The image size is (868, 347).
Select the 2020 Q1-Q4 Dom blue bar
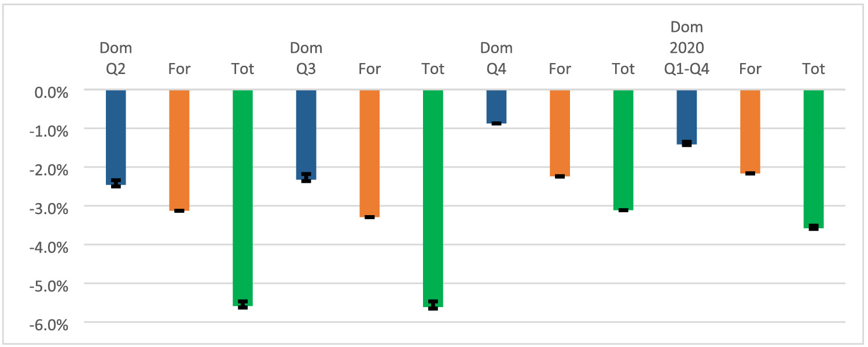click(687, 117)
